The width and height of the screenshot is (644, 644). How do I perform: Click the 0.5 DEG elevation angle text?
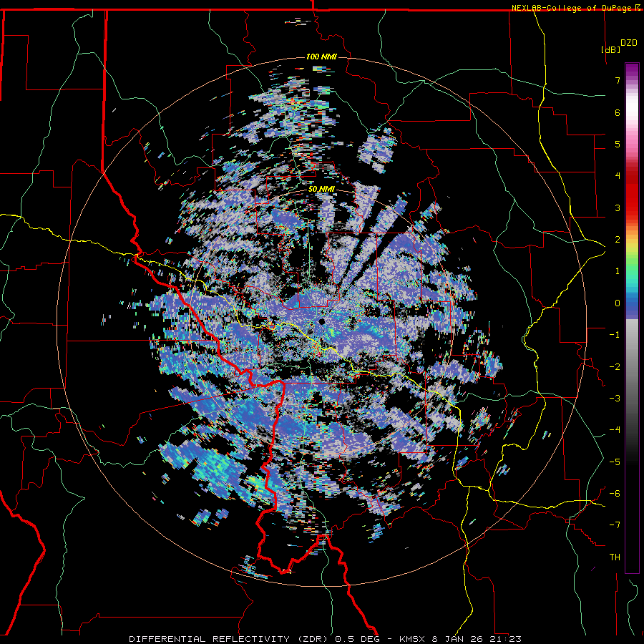pos(358,639)
